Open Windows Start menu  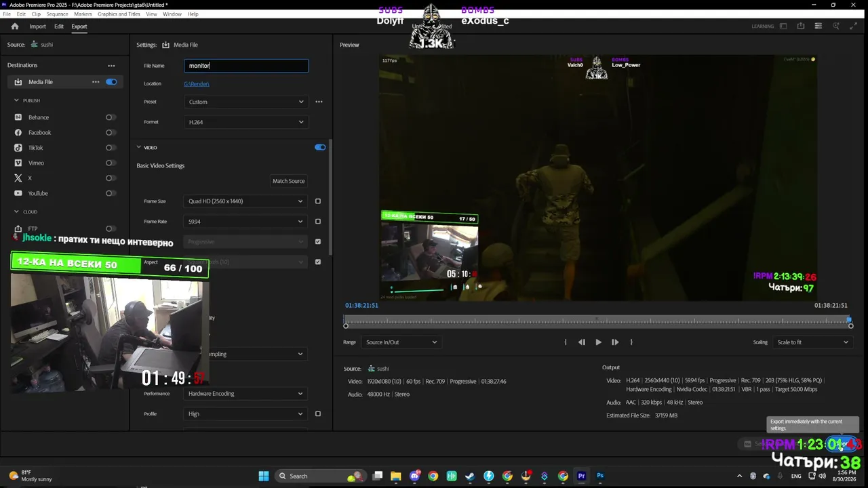click(x=264, y=476)
